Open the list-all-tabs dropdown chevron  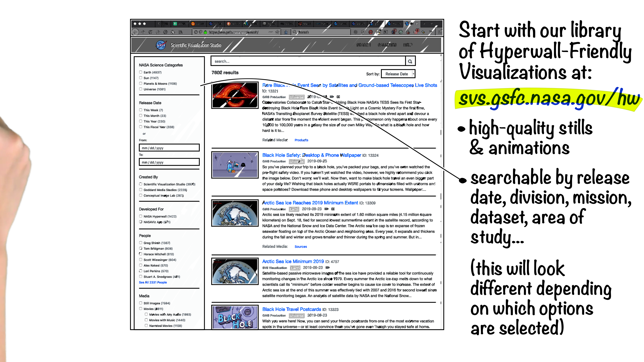tap(431, 23)
